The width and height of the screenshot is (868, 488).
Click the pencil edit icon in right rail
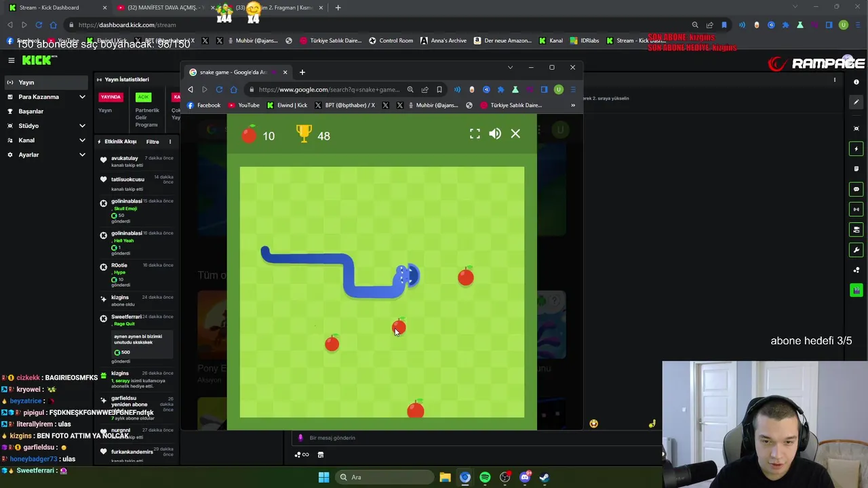pyautogui.click(x=856, y=102)
